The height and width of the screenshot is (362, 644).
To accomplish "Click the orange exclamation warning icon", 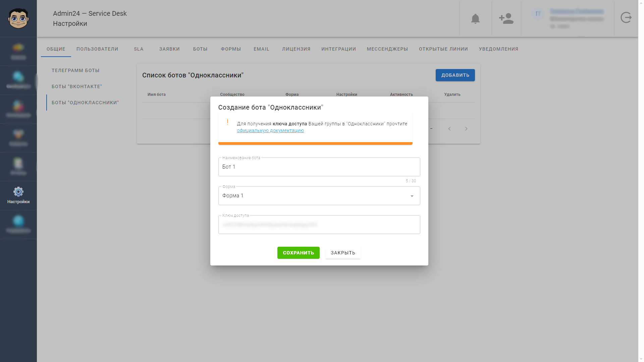I will [x=227, y=122].
